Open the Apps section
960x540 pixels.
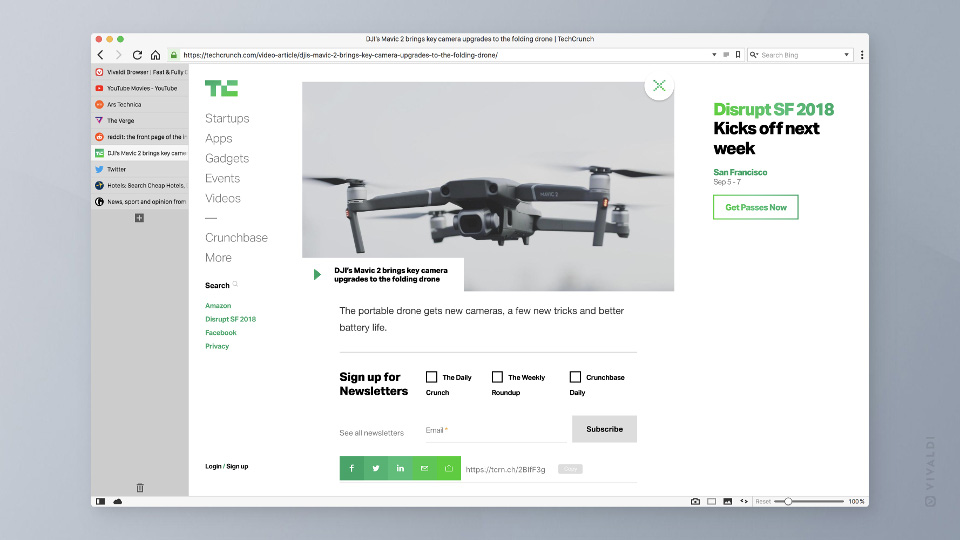pyautogui.click(x=219, y=138)
